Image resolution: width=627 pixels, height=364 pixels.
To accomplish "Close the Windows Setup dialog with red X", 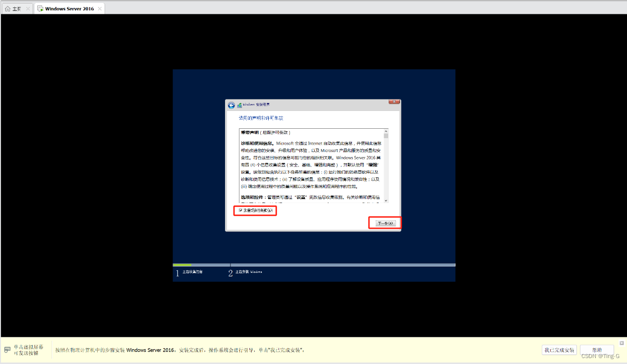I will [x=394, y=102].
